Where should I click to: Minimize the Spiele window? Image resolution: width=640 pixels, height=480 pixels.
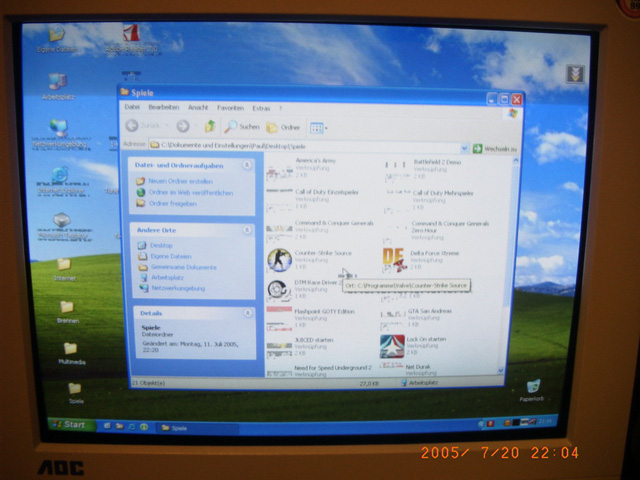click(492, 98)
